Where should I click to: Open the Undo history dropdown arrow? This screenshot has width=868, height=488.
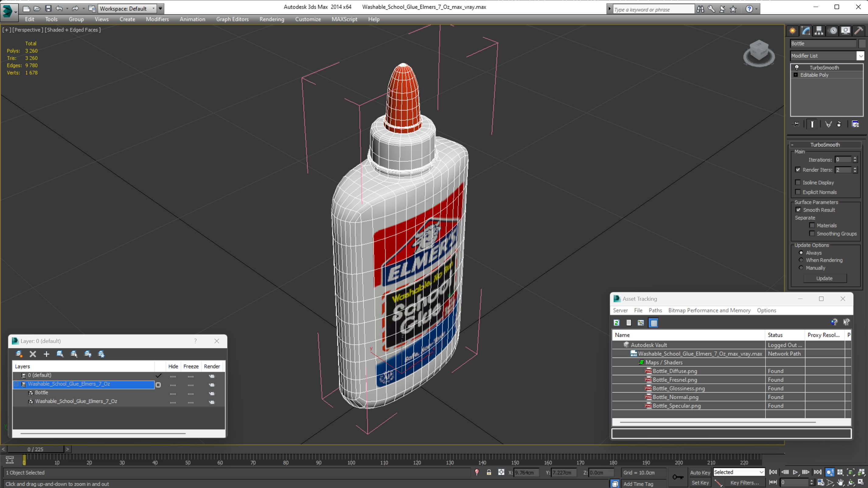(68, 9)
